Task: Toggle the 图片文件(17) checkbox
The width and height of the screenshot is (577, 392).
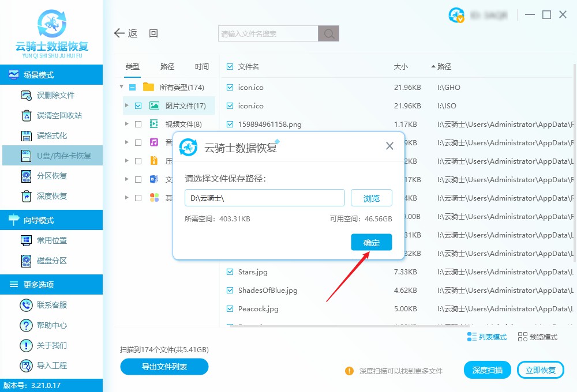Action: coord(138,106)
